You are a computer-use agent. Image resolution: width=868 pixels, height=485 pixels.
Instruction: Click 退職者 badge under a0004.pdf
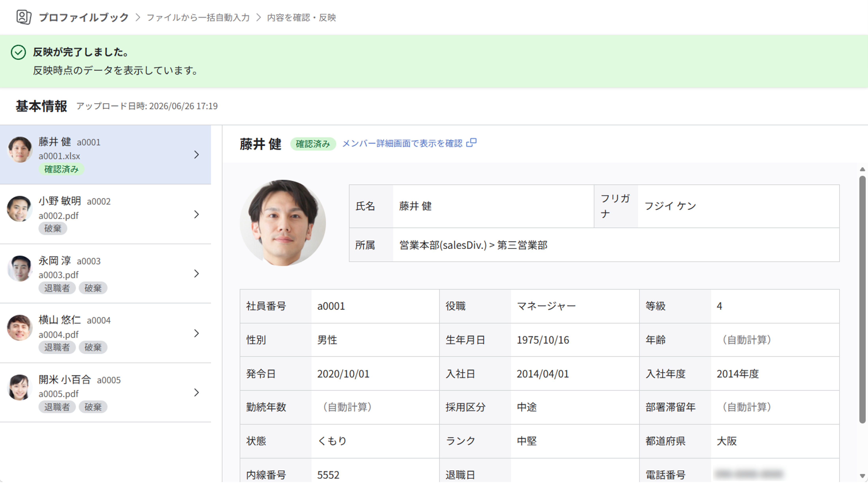[57, 347]
